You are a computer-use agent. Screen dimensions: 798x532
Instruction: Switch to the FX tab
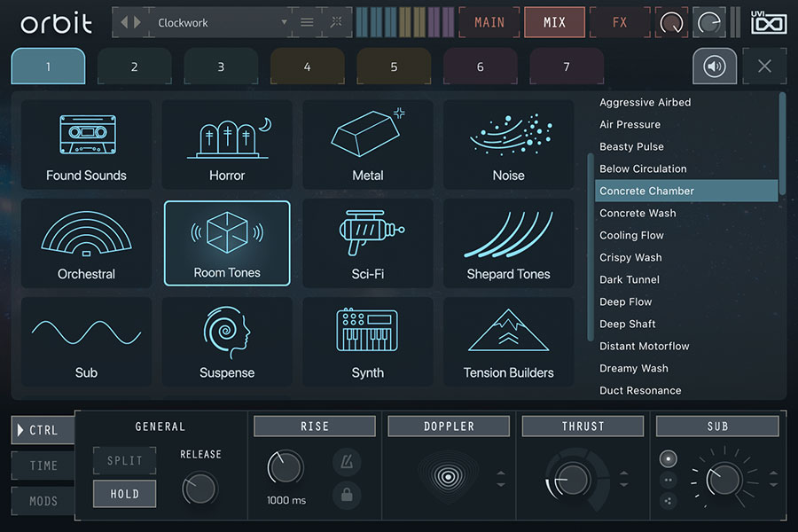pos(620,22)
